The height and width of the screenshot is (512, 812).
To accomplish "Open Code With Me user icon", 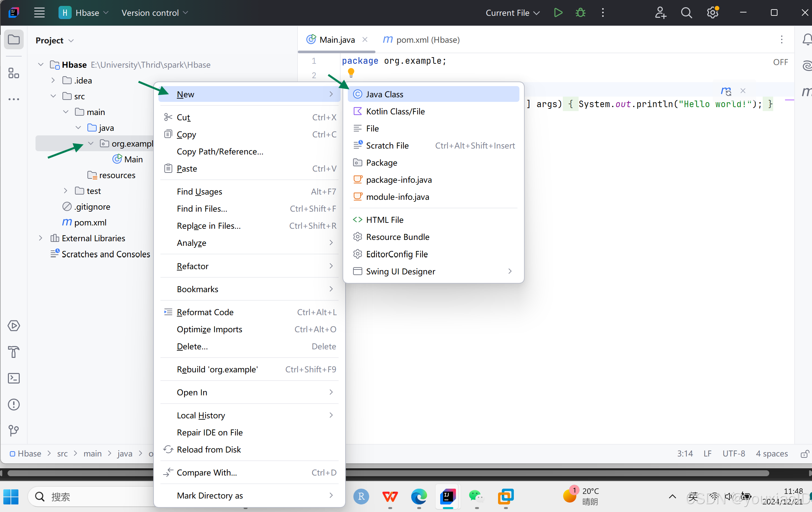I will (660, 12).
